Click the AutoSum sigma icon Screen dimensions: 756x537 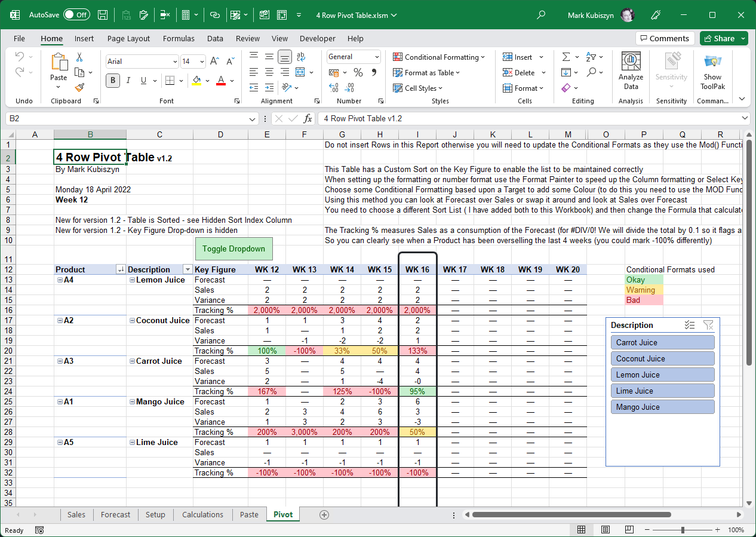click(x=566, y=57)
